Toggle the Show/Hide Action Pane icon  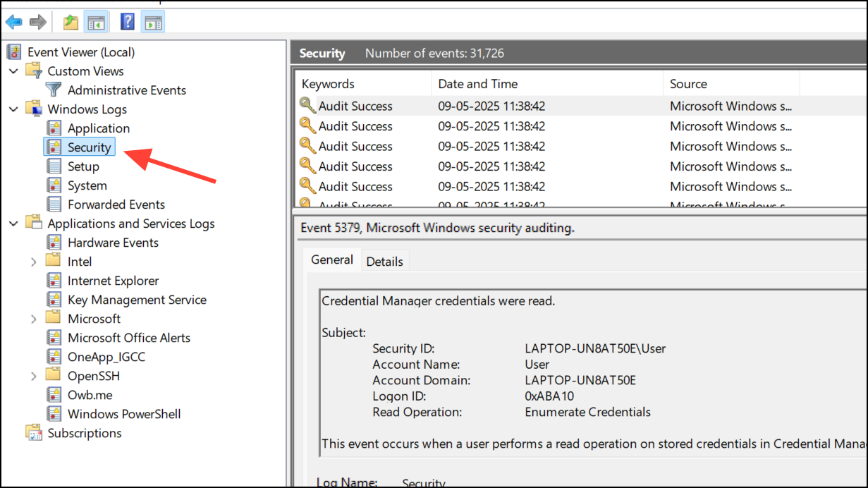[152, 23]
